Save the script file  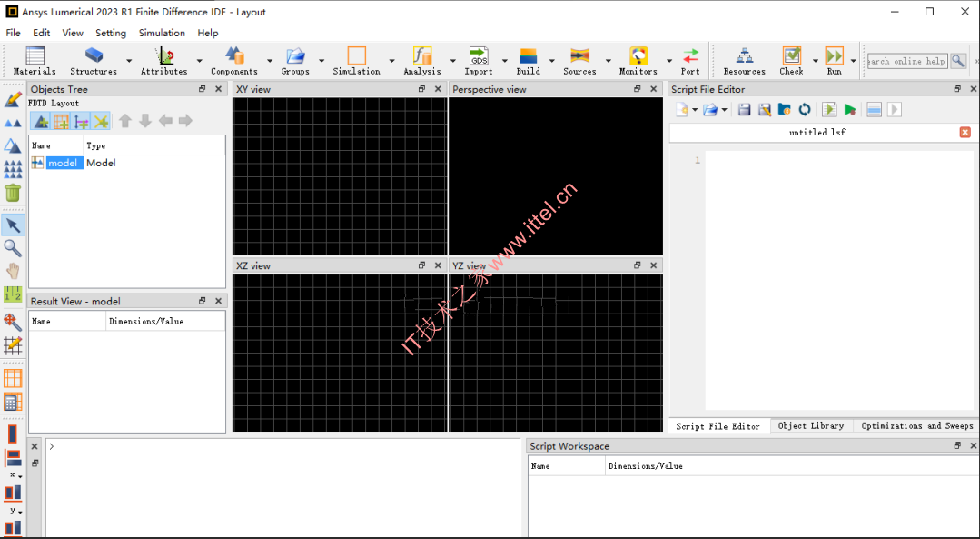click(744, 110)
